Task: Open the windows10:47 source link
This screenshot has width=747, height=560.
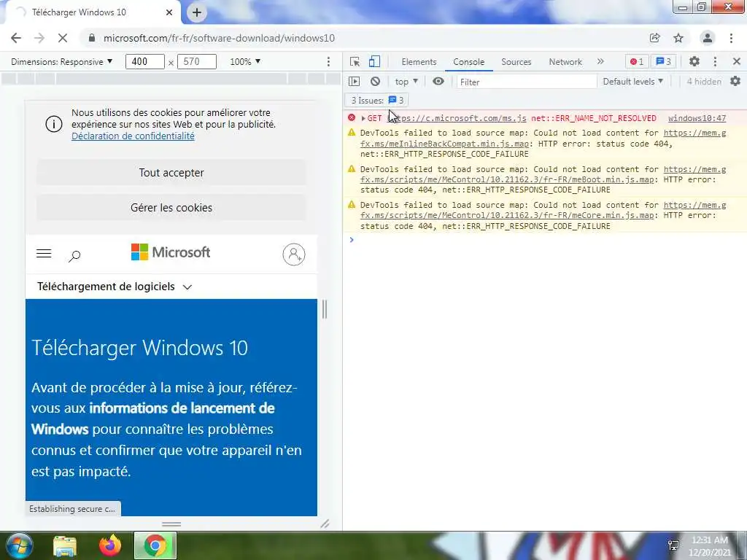Action: tap(697, 118)
